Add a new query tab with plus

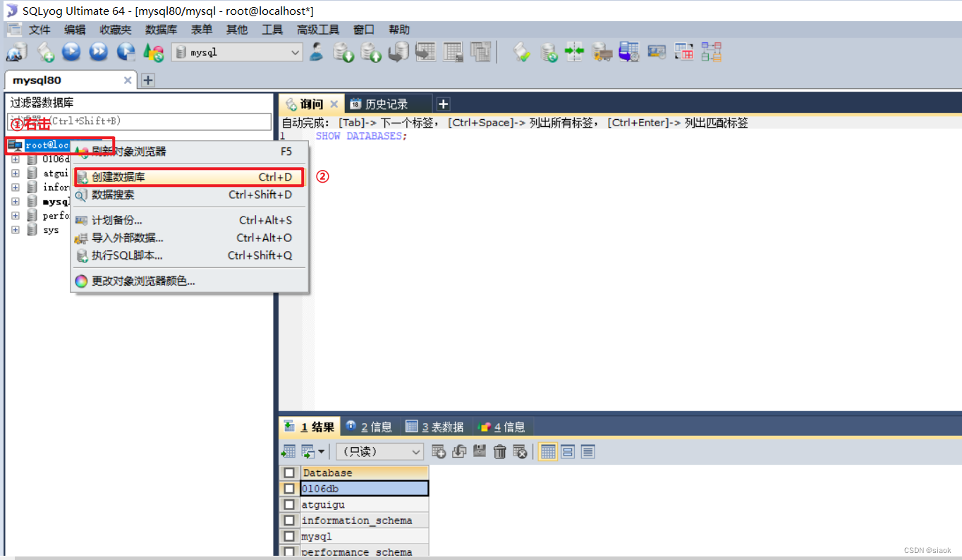point(443,104)
